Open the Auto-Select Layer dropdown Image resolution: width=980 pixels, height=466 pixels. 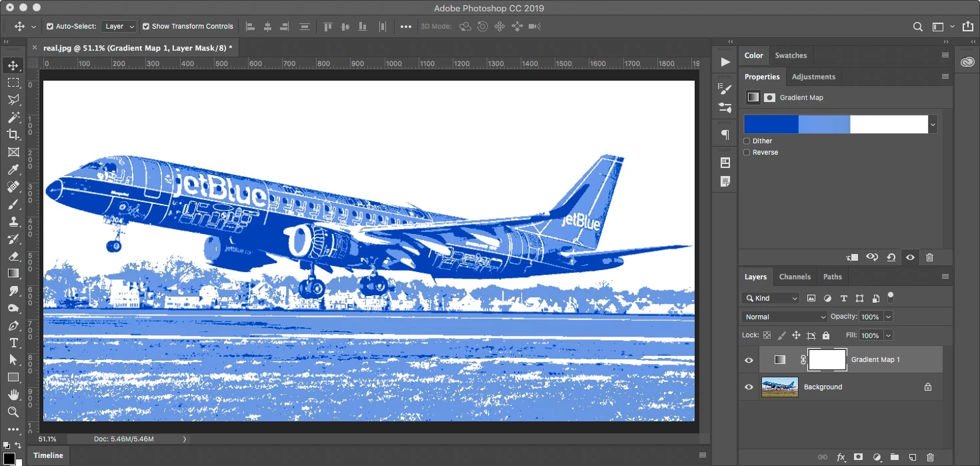119,27
